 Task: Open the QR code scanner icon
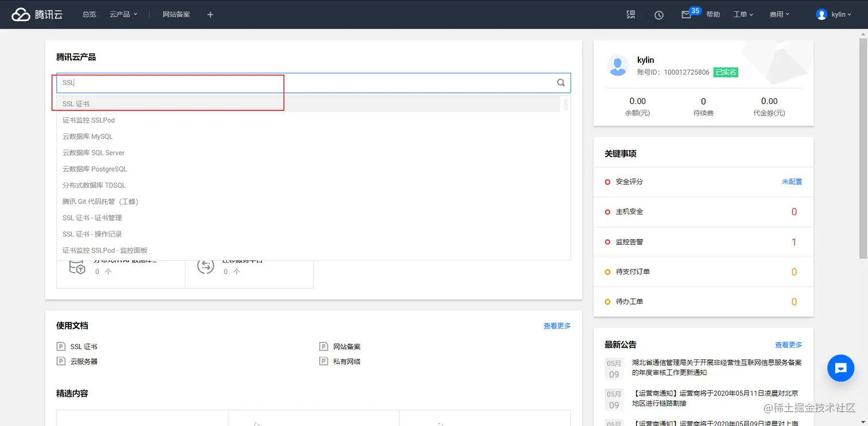click(631, 14)
